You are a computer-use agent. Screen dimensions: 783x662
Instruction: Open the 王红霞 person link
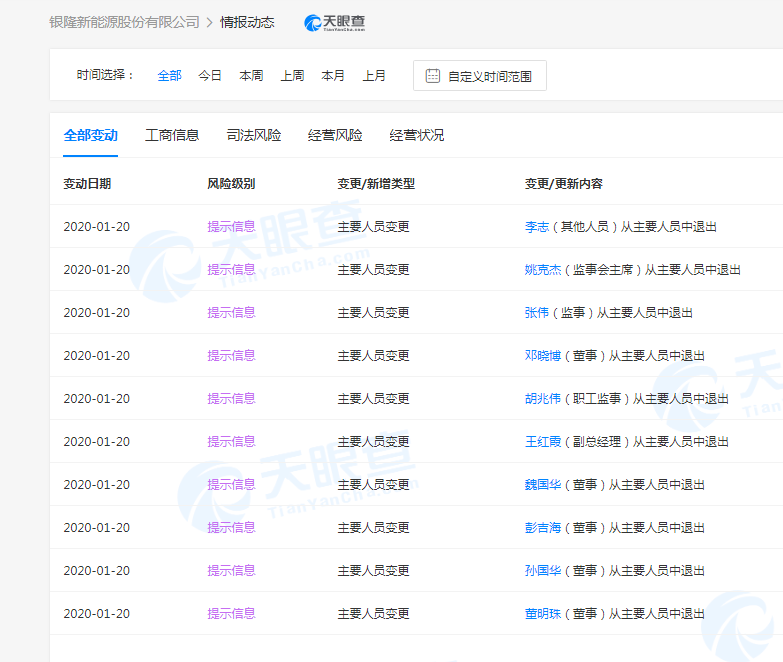pos(543,441)
